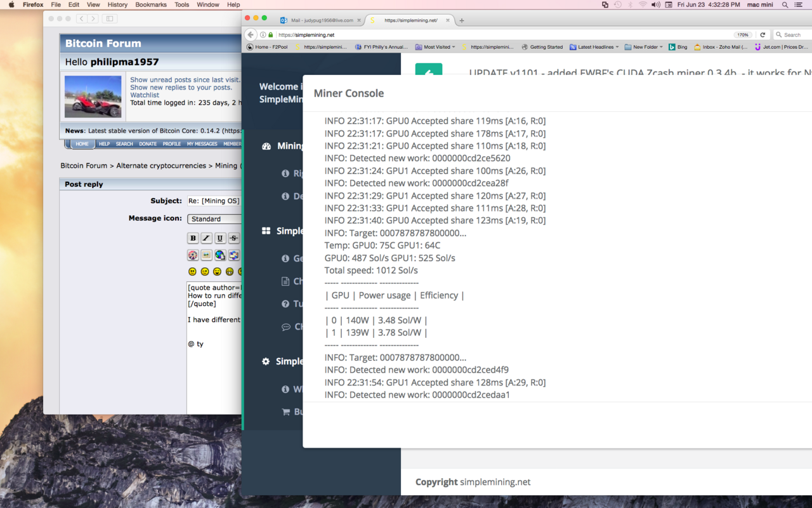The image size is (812, 508).
Task: Apply Strikethrough formatting in forum post editor
Action: click(x=233, y=238)
